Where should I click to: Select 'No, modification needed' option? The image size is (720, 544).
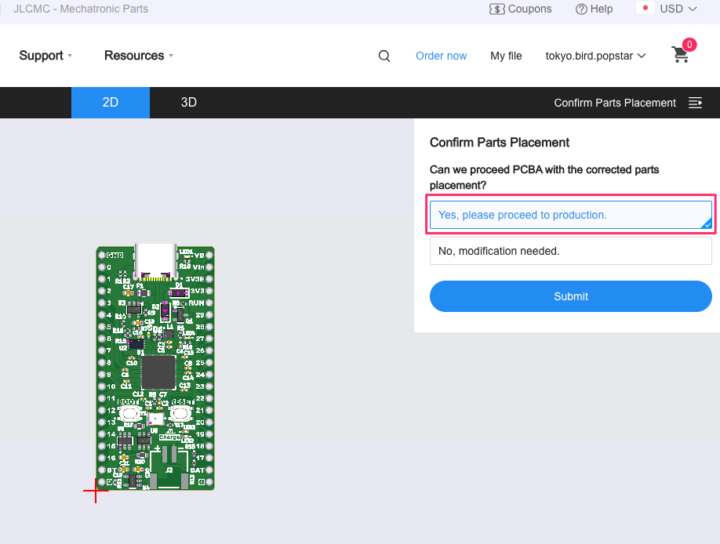pyautogui.click(x=572, y=251)
